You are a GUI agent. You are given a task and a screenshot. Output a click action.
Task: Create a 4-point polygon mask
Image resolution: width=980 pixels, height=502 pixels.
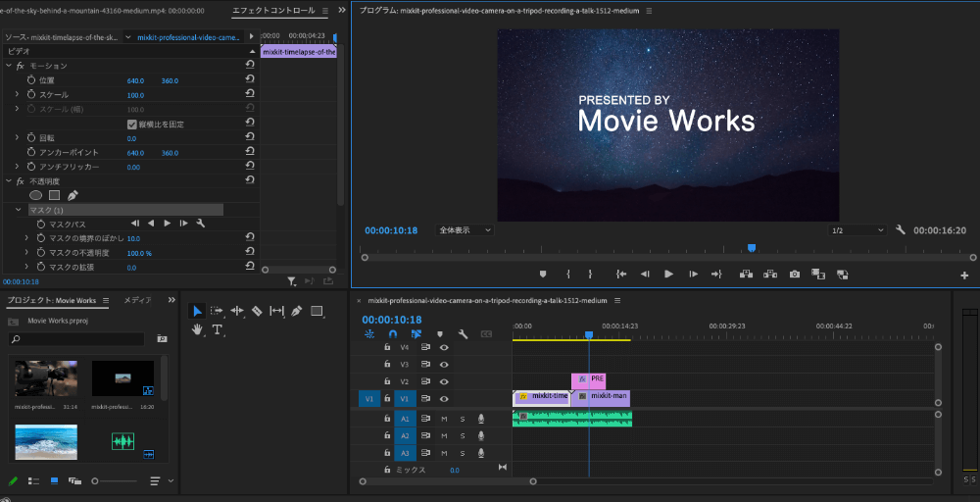pos(54,195)
